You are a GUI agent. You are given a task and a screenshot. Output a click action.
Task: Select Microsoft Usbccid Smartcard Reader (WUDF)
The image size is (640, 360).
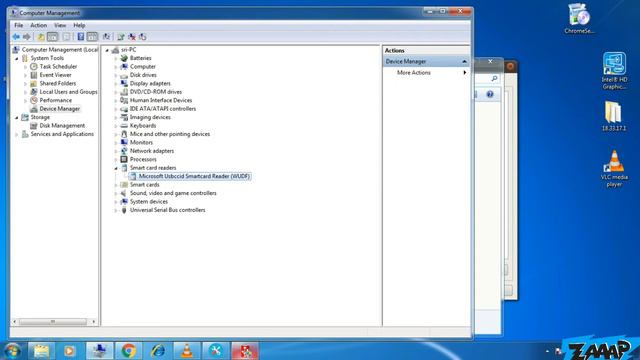(x=194, y=176)
